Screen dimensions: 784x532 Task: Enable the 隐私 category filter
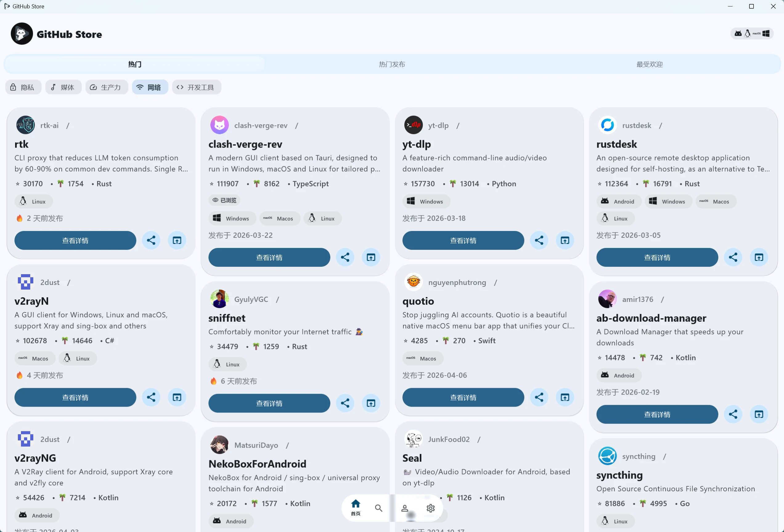(x=22, y=87)
